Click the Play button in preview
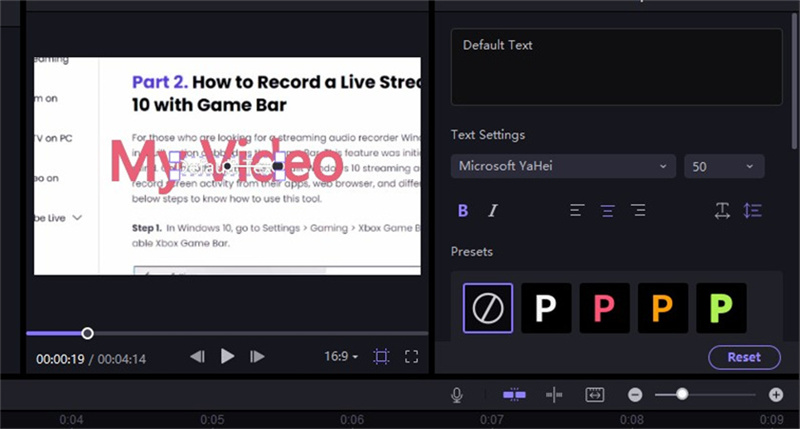Image resolution: width=800 pixels, height=429 pixels. pos(227,356)
